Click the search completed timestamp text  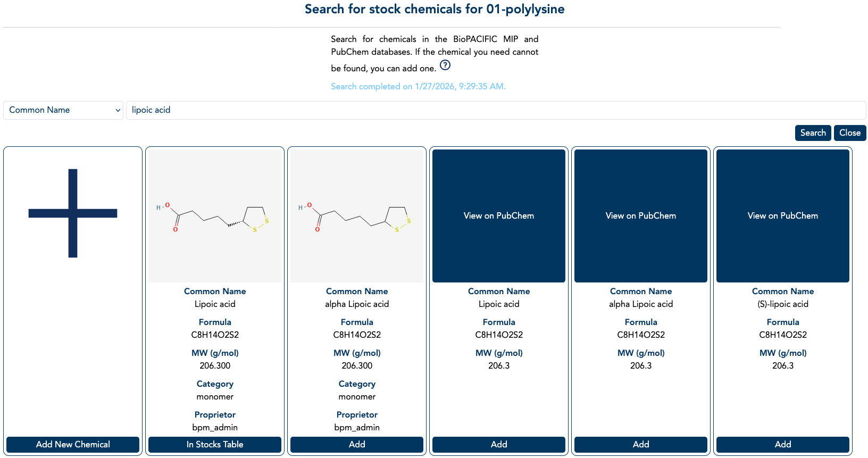pyautogui.click(x=418, y=87)
